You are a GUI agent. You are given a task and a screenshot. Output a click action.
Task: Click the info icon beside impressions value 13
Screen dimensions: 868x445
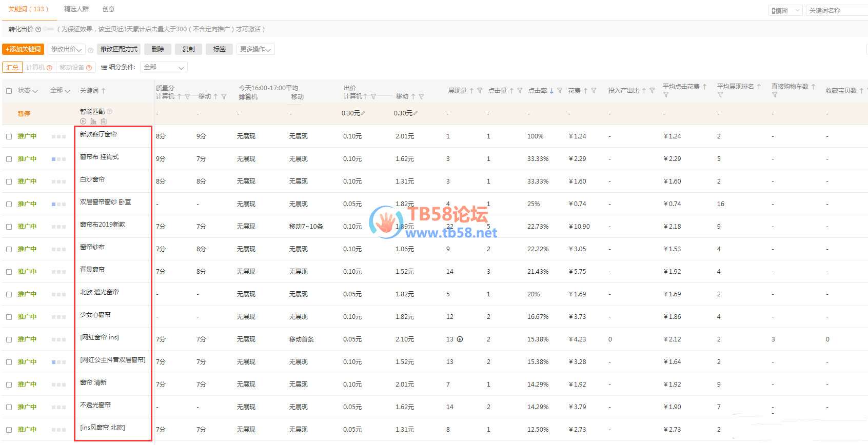[x=460, y=339]
